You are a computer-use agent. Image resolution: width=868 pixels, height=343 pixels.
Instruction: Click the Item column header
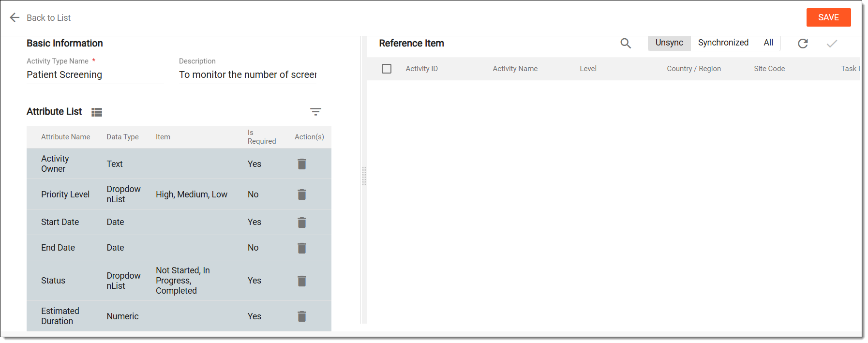(163, 137)
